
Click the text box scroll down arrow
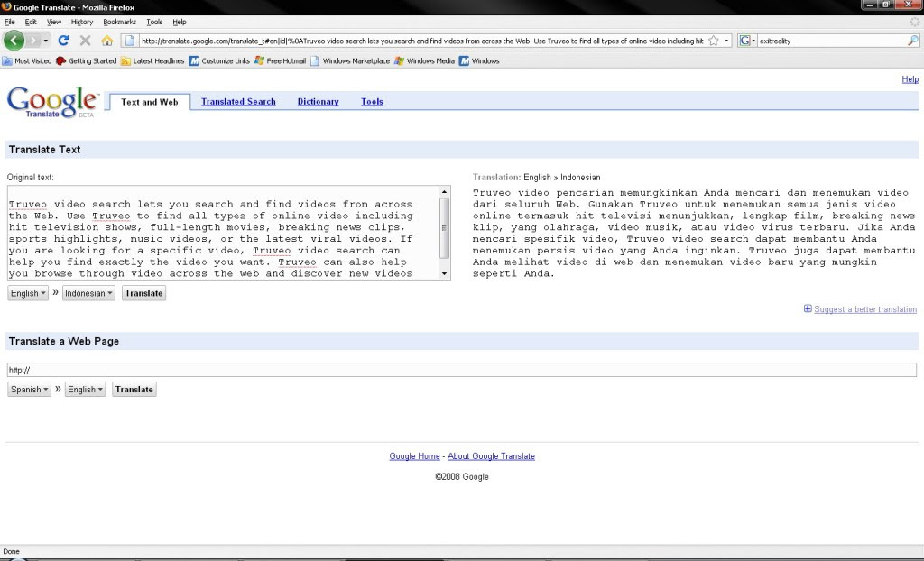click(x=444, y=274)
